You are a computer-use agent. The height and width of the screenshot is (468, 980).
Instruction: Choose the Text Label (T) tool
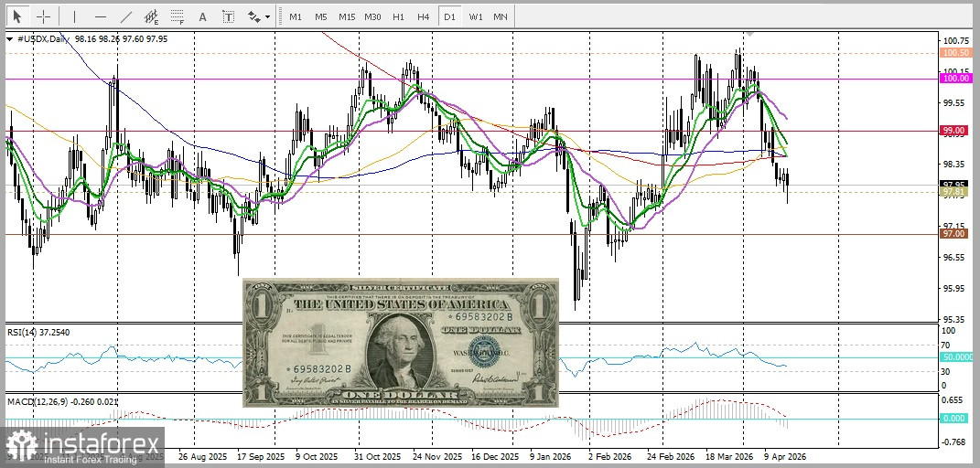click(228, 16)
